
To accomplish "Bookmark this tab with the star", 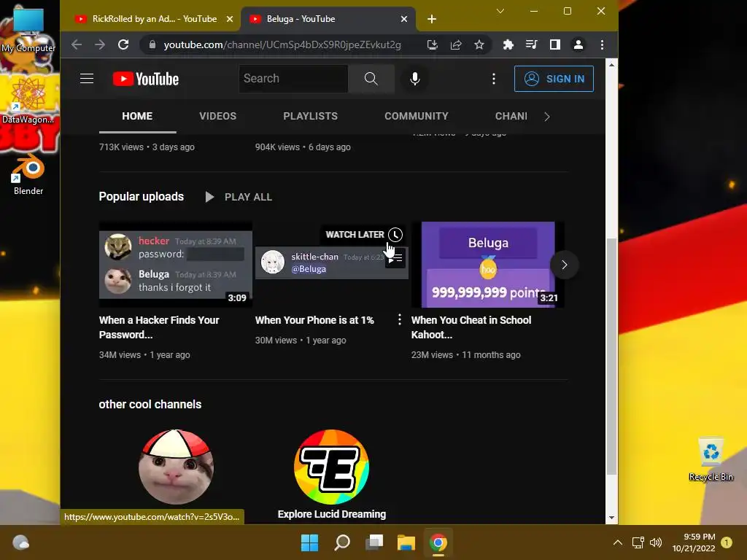I will click(479, 44).
